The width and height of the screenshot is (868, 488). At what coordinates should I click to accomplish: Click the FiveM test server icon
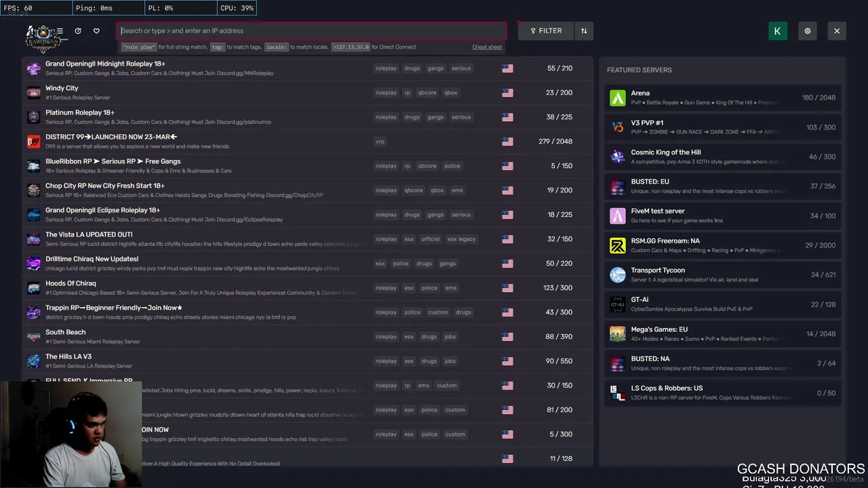[x=617, y=216]
